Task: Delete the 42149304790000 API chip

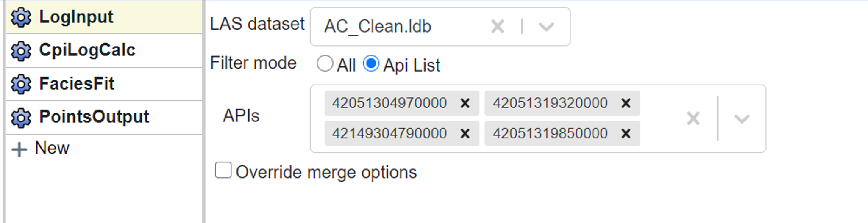Action: point(465,134)
